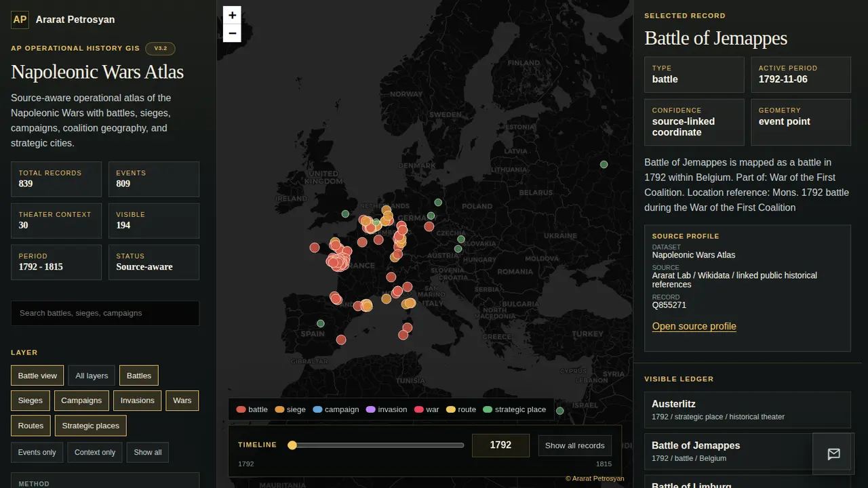Click the Confidence source-linked coordinate card
This screenshot has height=488, width=868.
click(x=694, y=122)
